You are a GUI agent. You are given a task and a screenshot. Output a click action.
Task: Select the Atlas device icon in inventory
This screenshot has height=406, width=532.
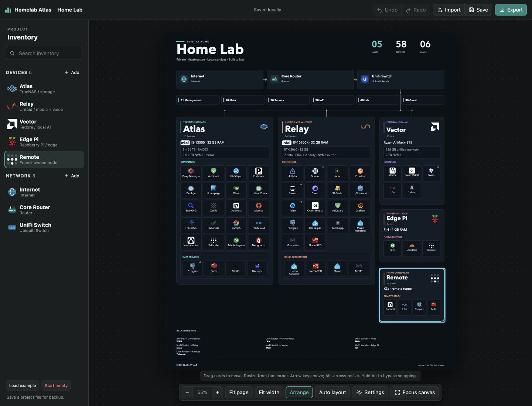click(x=12, y=89)
